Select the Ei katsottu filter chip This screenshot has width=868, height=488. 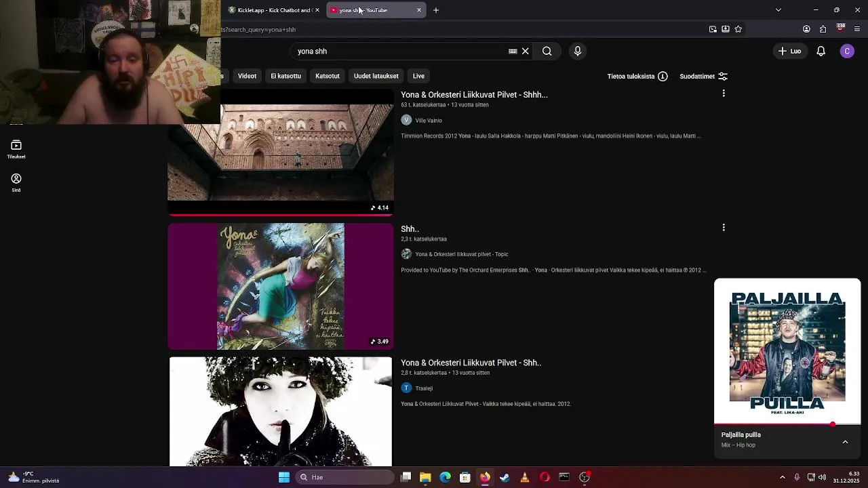click(285, 76)
